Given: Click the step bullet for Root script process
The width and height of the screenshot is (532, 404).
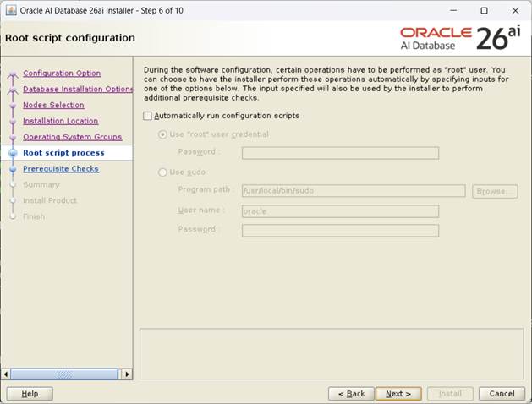Looking at the screenshot, I should tap(13, 153).
